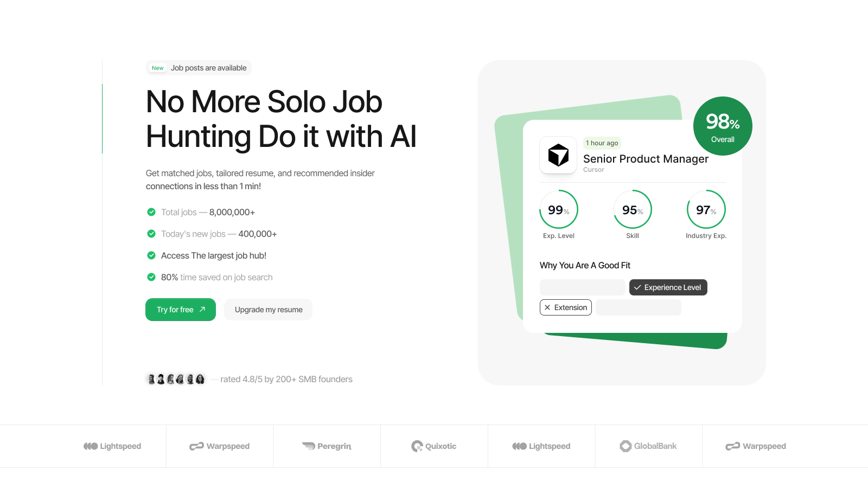The width and height of the screenshot is (868, 489).
Task: Click the New job posts announcement badge
Action: tap(199, 68)
